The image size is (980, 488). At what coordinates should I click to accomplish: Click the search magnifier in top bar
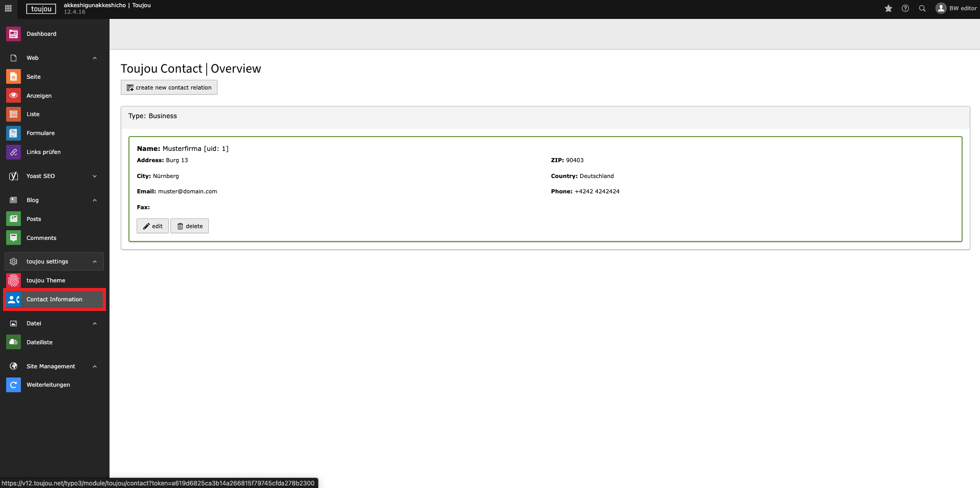click(922, 9)
